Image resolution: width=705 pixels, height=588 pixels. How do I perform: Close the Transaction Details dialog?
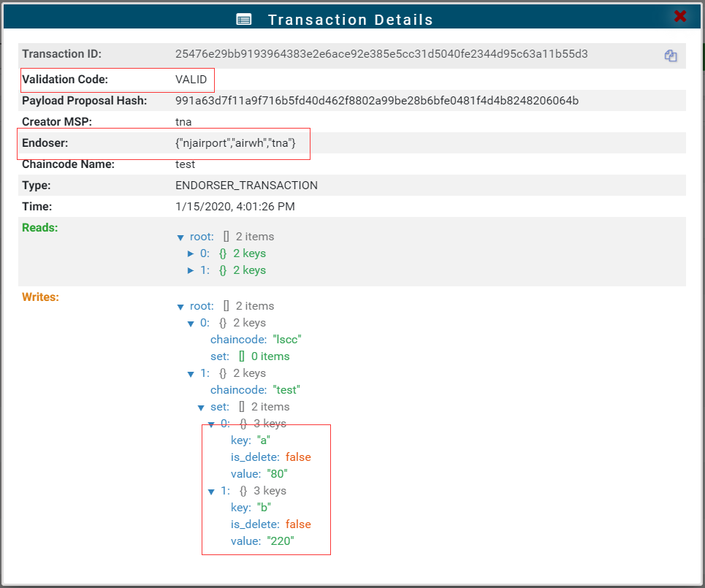[x=679, y=17]
